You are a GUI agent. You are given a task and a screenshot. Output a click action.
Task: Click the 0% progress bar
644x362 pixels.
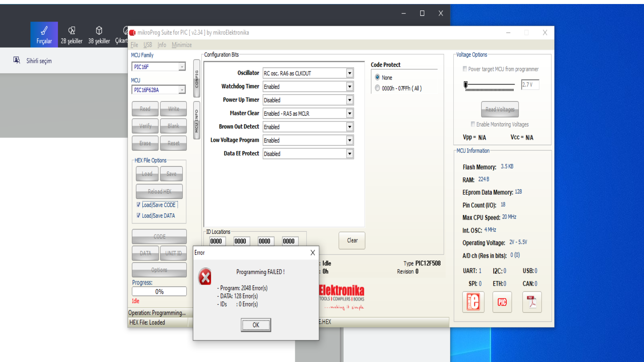coord(159,292)
